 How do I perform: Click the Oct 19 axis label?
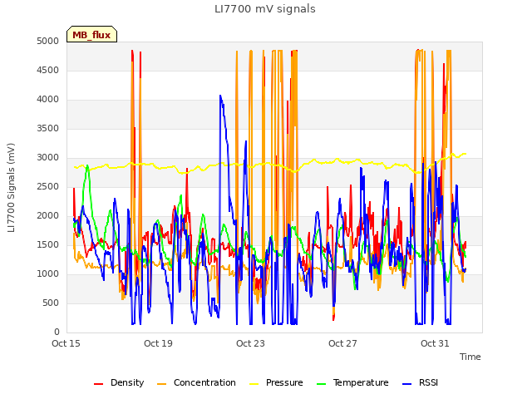point(158,343)
